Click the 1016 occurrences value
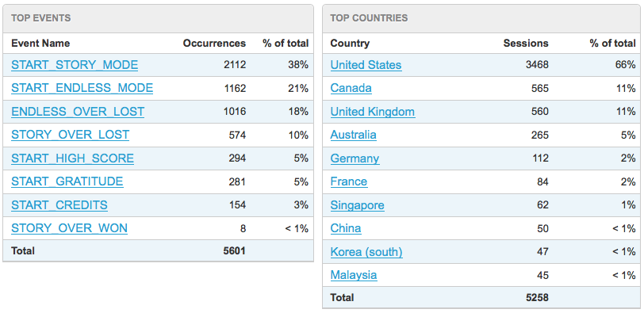Screen dimensions: 644x313 (x=235, y=112)
